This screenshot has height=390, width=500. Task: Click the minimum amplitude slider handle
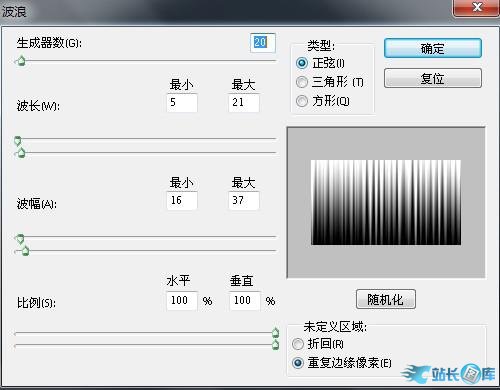pyautogui.click(x=20, y=239)
